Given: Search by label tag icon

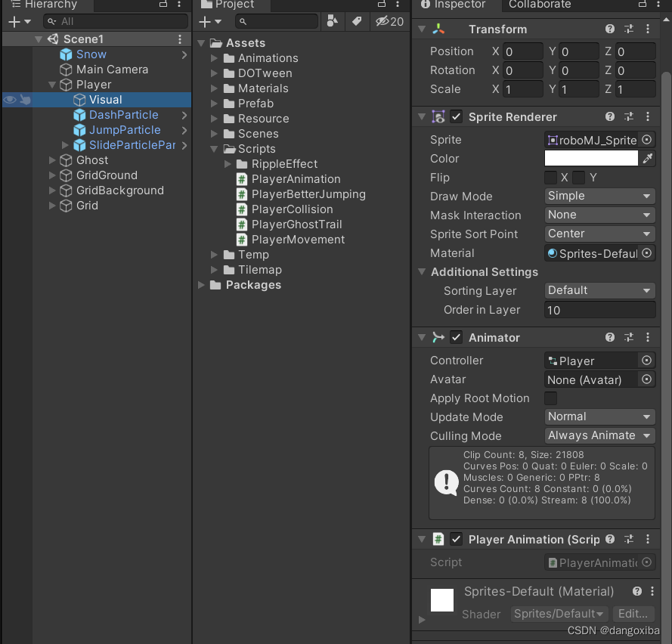Looking at the screenshot, I should [x=357, y=21].
